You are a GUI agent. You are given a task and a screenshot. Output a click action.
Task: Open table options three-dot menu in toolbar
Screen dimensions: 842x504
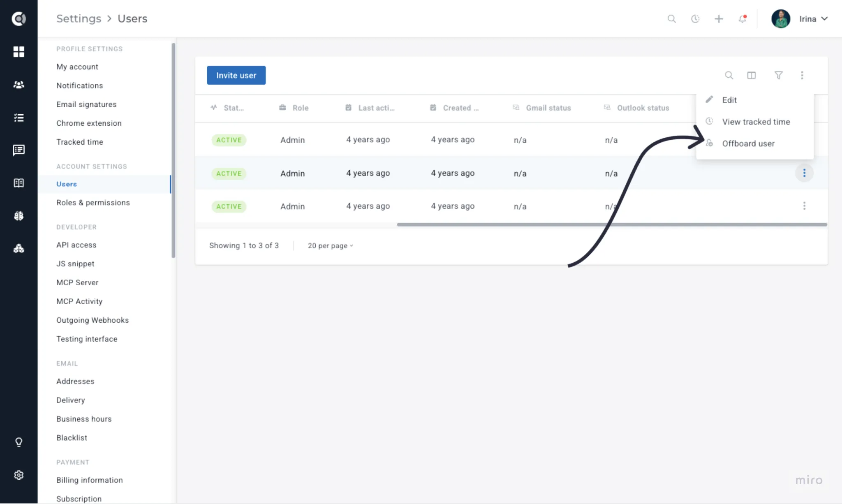tap(802, 75)
